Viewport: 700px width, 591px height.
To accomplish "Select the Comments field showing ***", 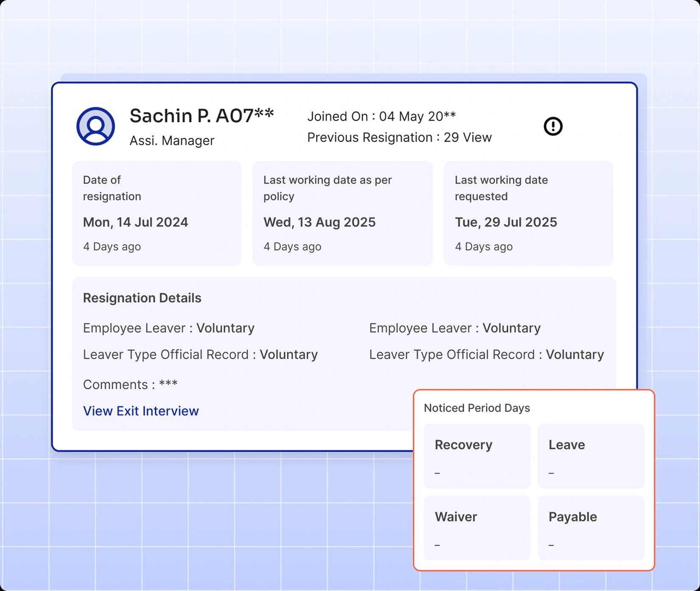I will 131,384.
